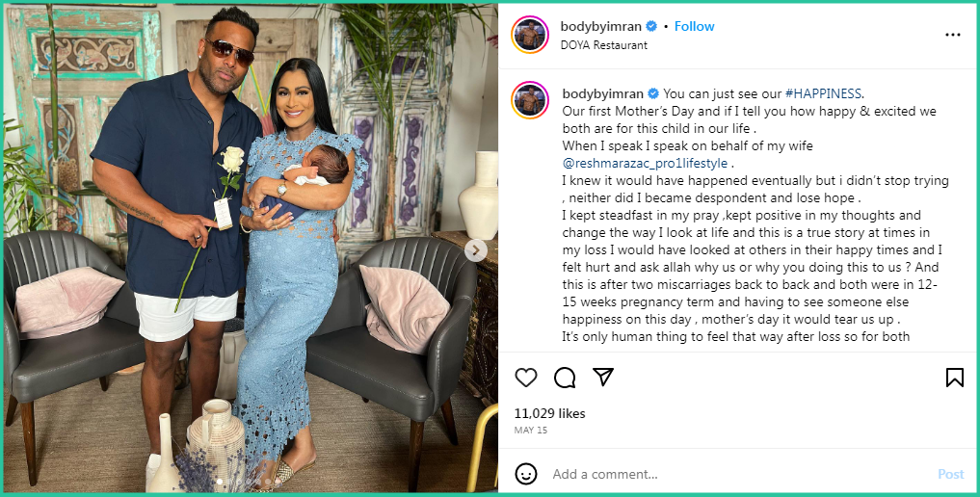Save post with bookmark icon
The height and width of the screenshot is (497, 980).
954,378
